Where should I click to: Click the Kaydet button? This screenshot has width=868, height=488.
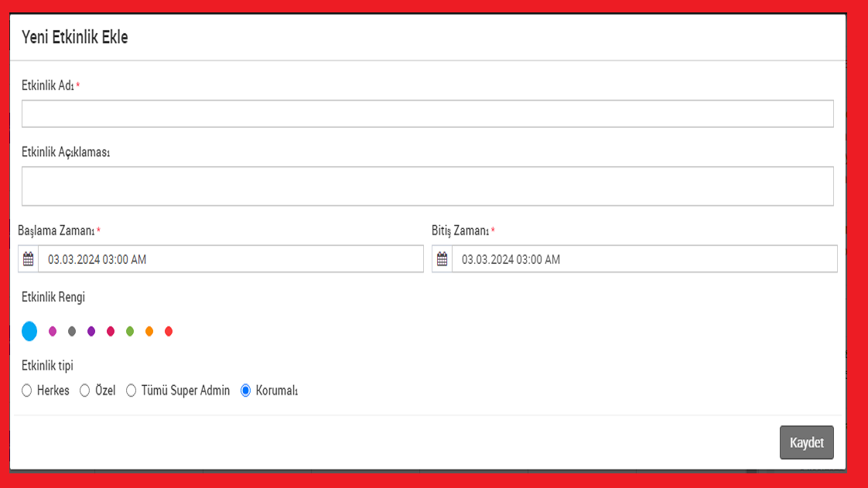806,443
